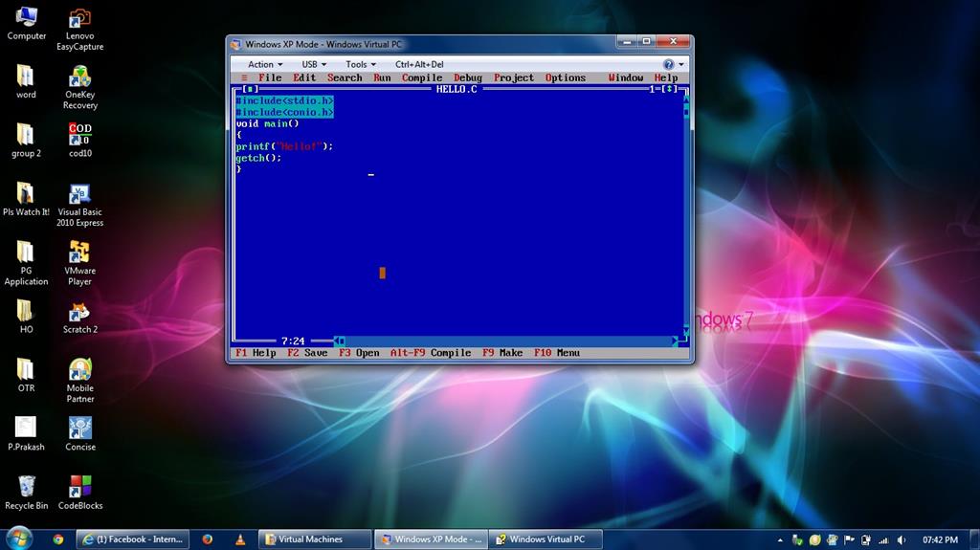Open the USB dropdown menu
The image size is (980, 550).
coord(314,64)
